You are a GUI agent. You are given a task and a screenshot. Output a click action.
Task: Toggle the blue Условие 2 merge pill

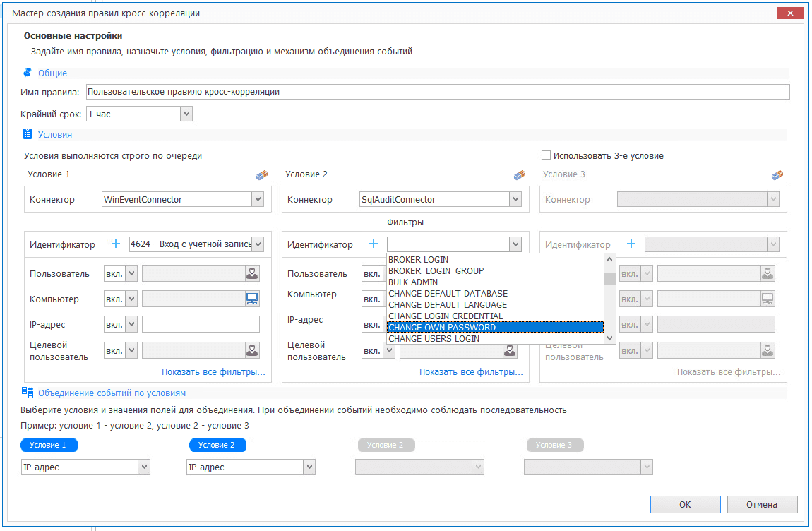coord(217,445)
